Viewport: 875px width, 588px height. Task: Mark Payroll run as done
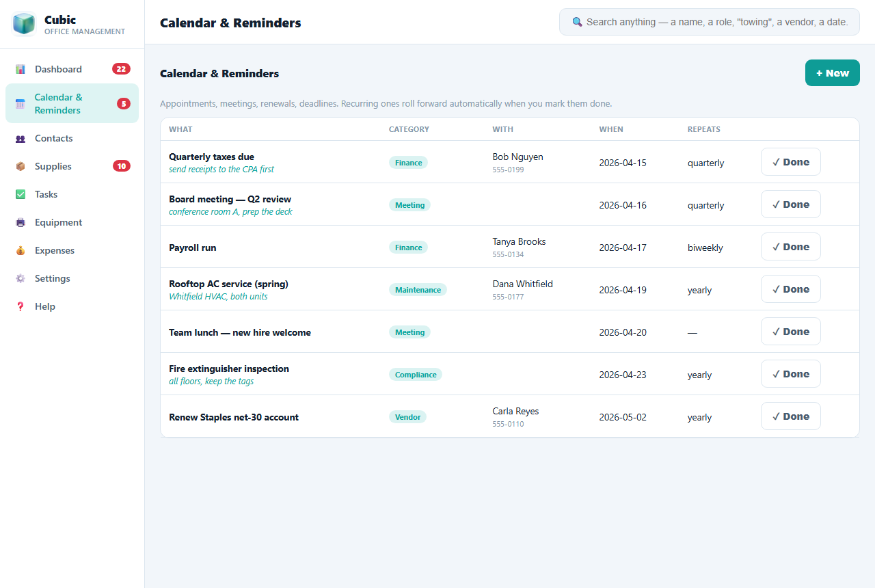point(790,247)
